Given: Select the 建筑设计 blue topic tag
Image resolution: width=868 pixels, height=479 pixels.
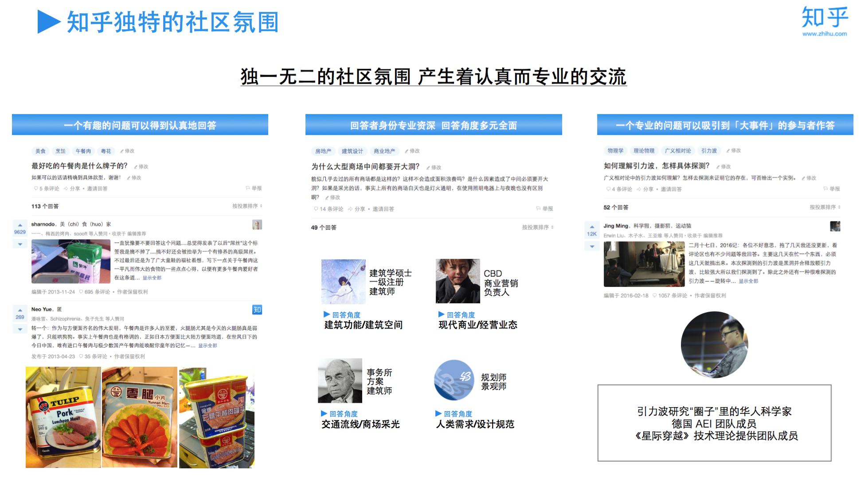Looking at the screenshot, I should click(352, 151).
